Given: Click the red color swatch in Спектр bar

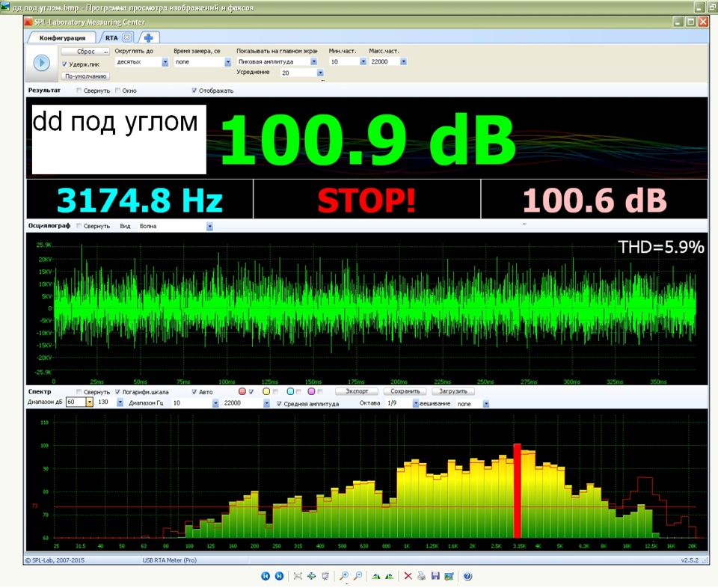Looking at the screenshot, I should click(242, 391).
